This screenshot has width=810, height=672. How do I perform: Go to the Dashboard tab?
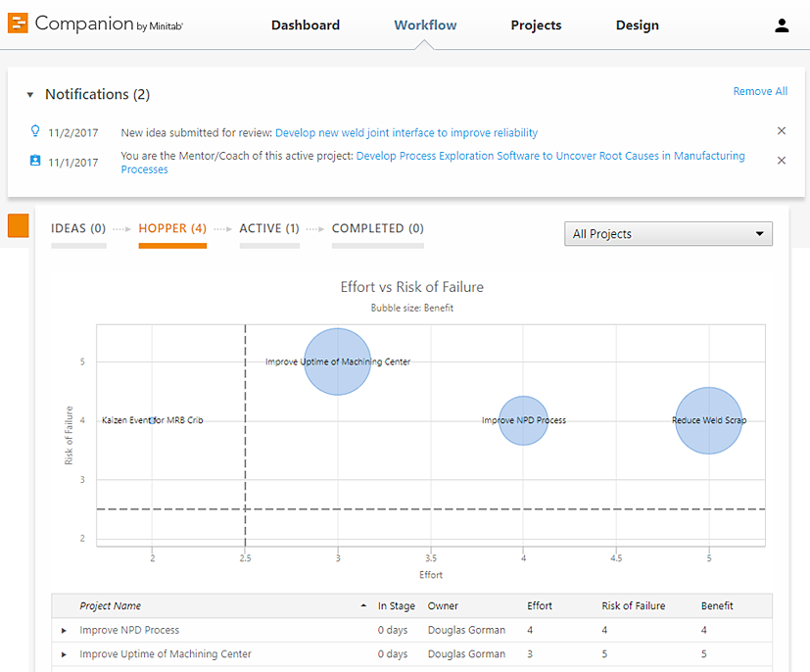click(306, 25)
